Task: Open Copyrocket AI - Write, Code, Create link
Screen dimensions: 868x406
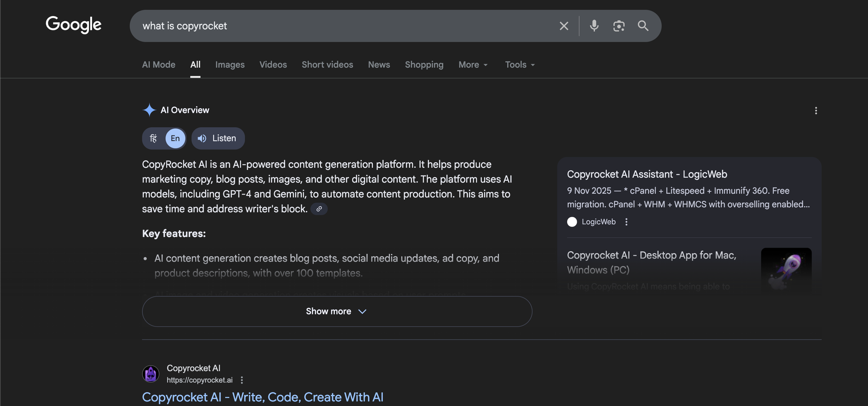Action: pos(263,397)
